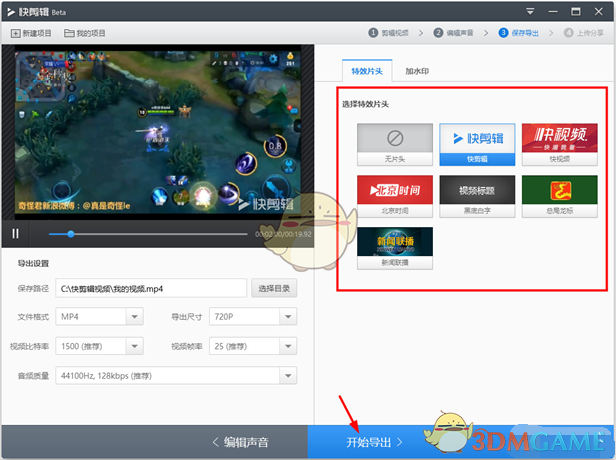
Task: Click 开始导出 to start export
Action: click(374, 442)
